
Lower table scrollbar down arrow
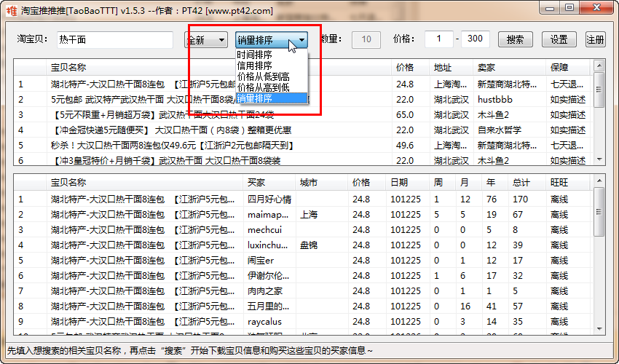[599, 329]
